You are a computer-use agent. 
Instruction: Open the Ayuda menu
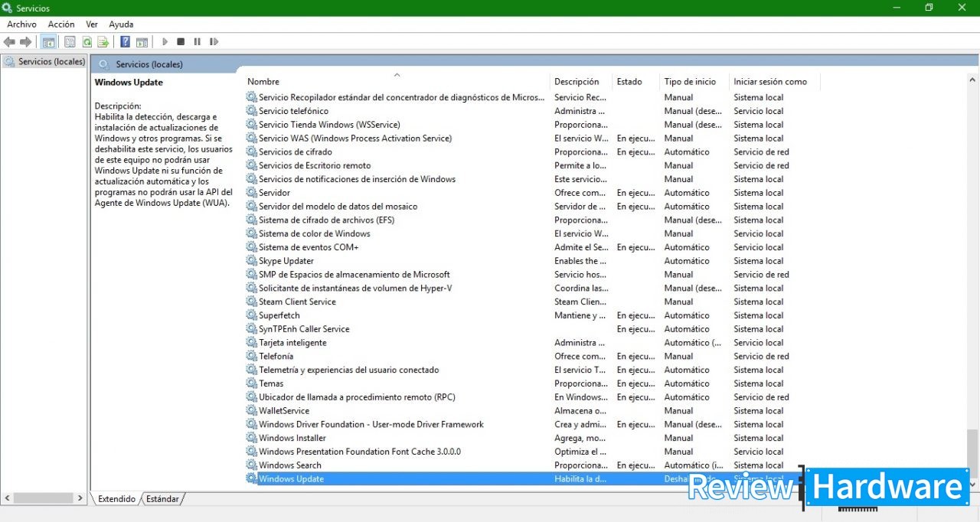point(121,24)
